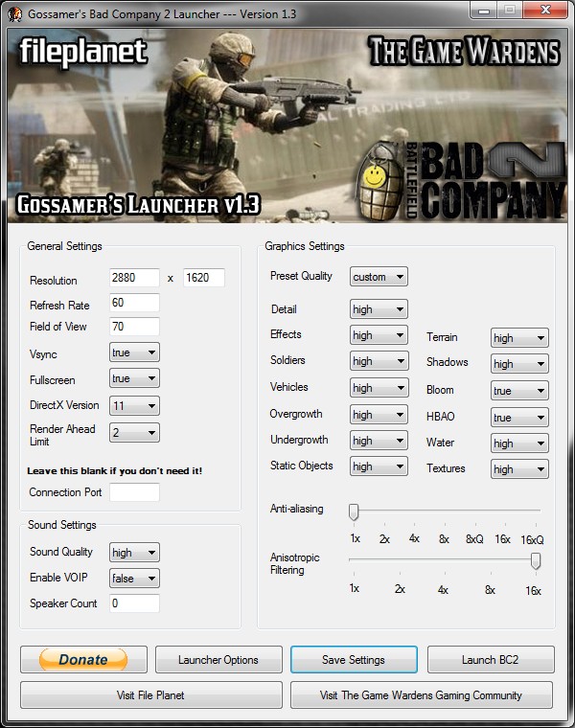Open the DirectX Version dropdown
This screenshot has width=575, height=728.
(134, 406)
